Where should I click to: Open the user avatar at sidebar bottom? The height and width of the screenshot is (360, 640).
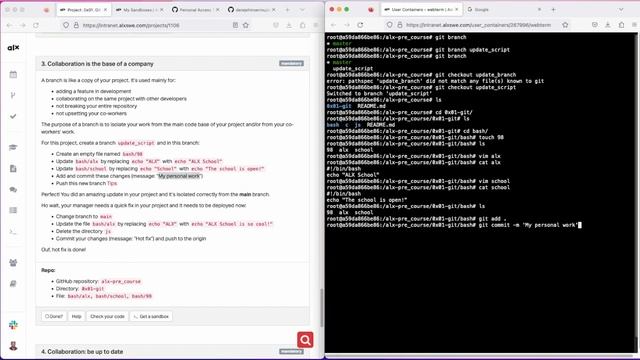click(x=13, y=346)
